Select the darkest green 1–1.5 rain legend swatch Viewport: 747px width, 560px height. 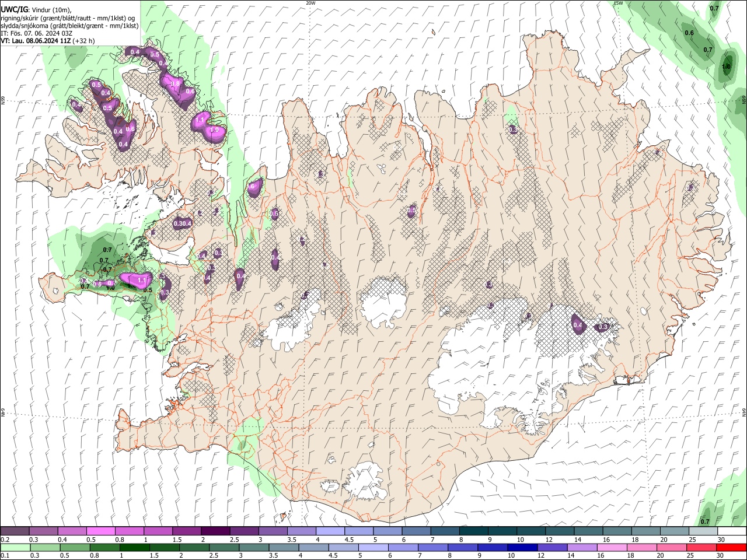pyautogui.click(x=135, y=548)
